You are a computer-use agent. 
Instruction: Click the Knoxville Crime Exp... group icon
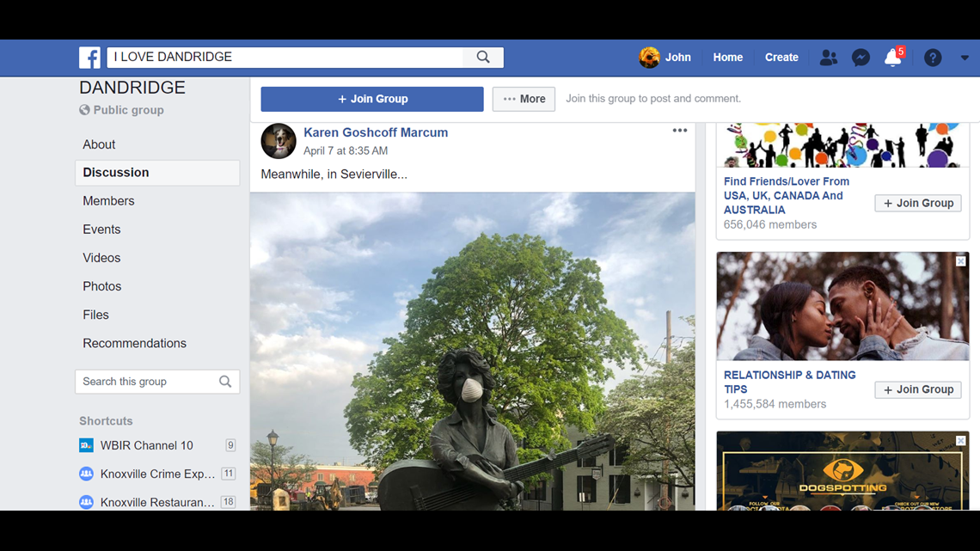point(86,474)
